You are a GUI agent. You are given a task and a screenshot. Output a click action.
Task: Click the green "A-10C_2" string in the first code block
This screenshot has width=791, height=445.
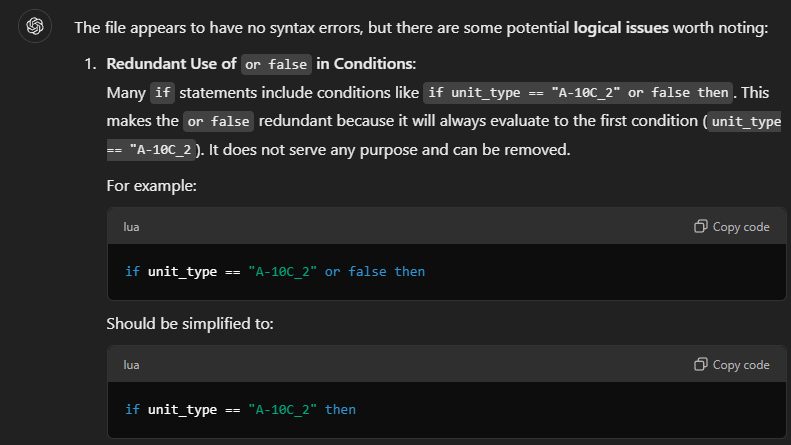282,271
